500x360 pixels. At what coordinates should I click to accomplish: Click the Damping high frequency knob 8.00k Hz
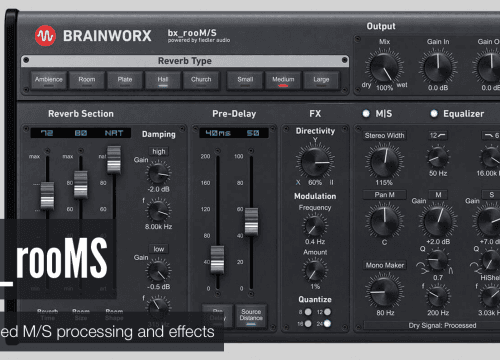(x=158, y=211)
